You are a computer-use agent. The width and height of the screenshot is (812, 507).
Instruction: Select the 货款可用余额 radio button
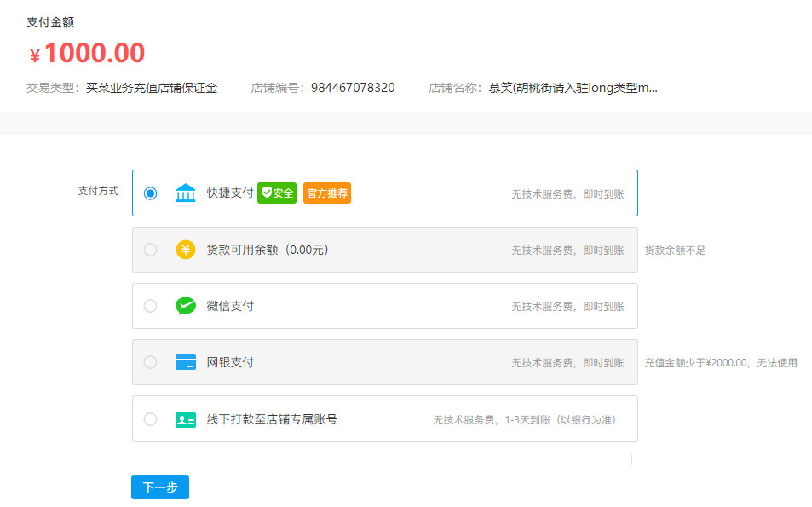[x=151, y=250]
